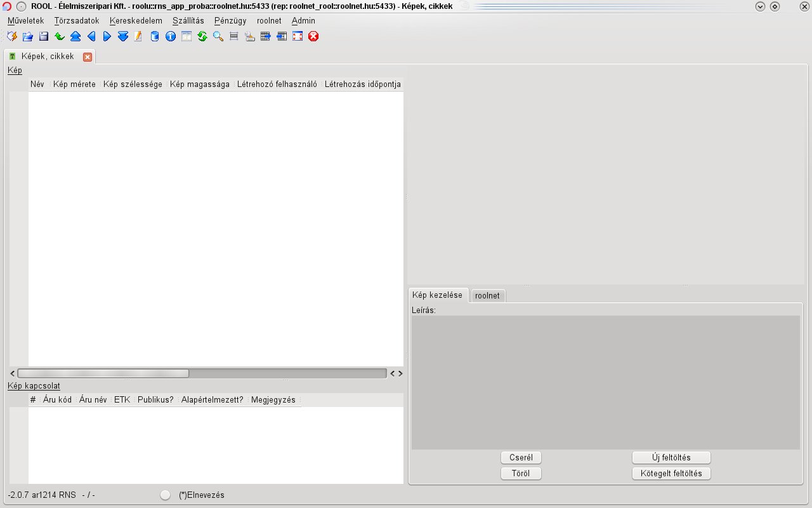Click the blue info icon in toolbar
Viewport: 812px width, 508px height.
coord(171,37)
